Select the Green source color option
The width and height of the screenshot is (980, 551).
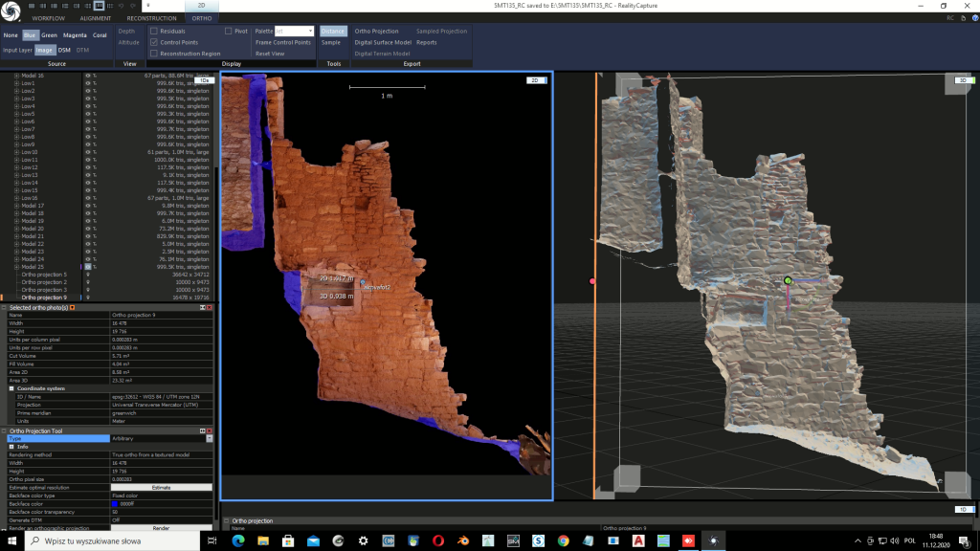click(50, 35)
